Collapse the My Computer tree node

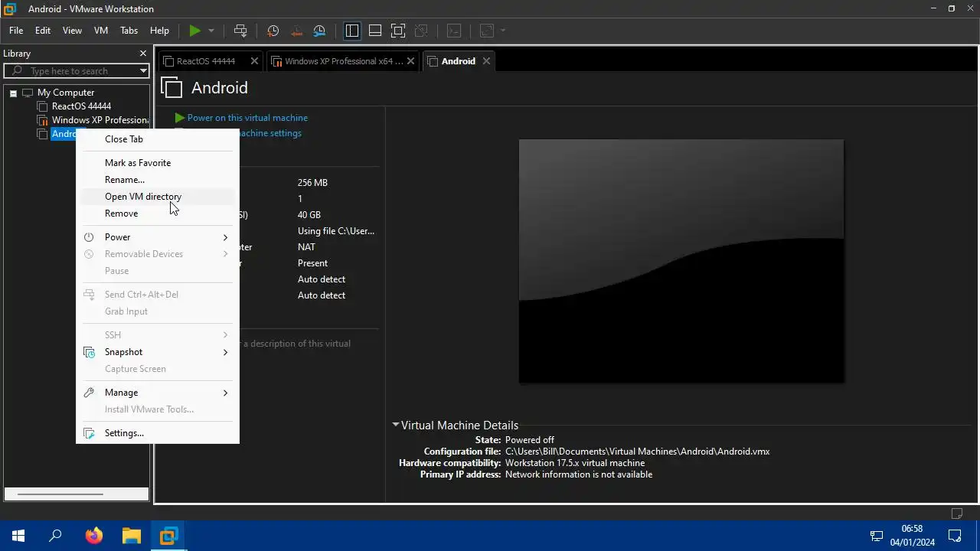point(13,93)
